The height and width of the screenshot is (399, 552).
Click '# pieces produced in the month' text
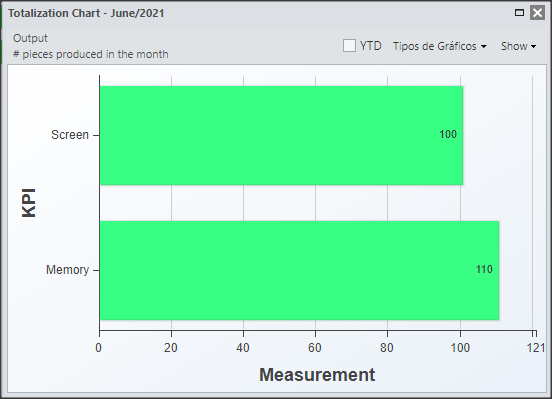(90, 54)
